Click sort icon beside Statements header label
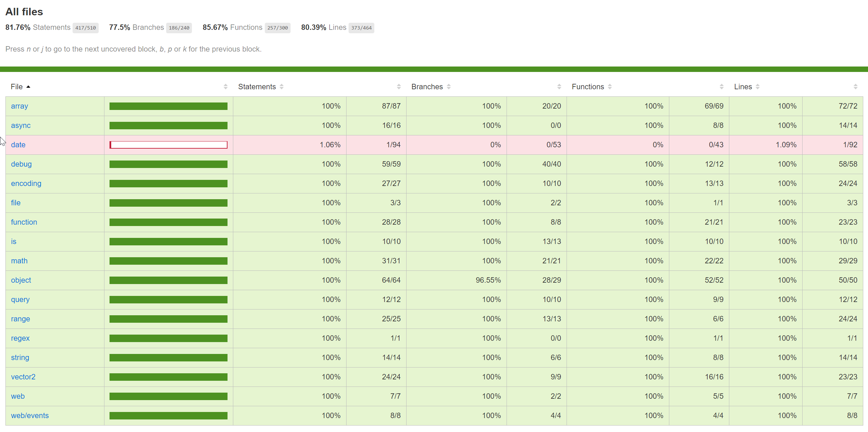868x432 pixels. tap(281, 87)
